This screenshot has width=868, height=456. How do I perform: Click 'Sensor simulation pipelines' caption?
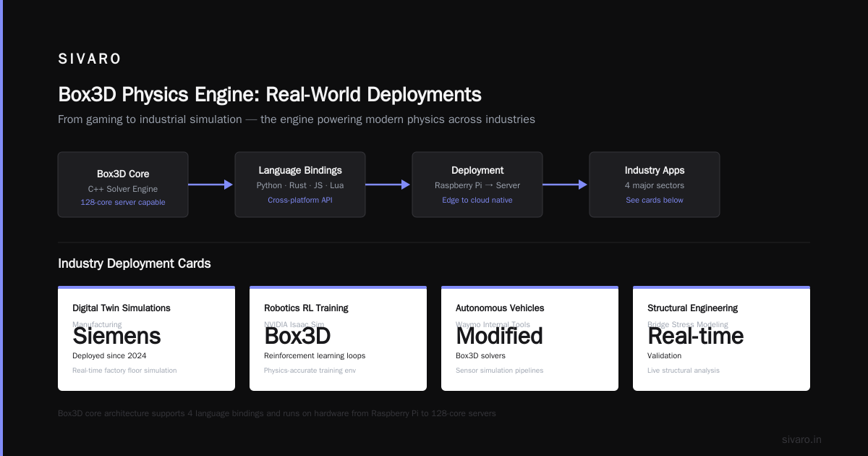tap(500, 370)
